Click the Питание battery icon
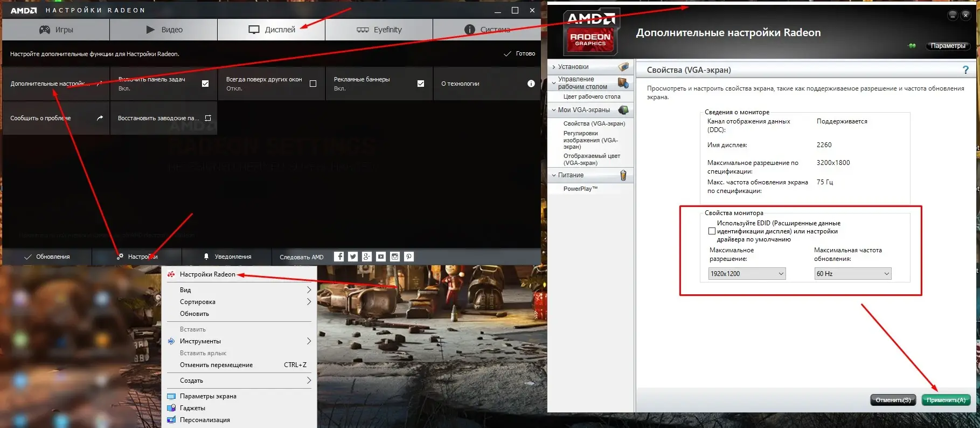 coord(623,175)
